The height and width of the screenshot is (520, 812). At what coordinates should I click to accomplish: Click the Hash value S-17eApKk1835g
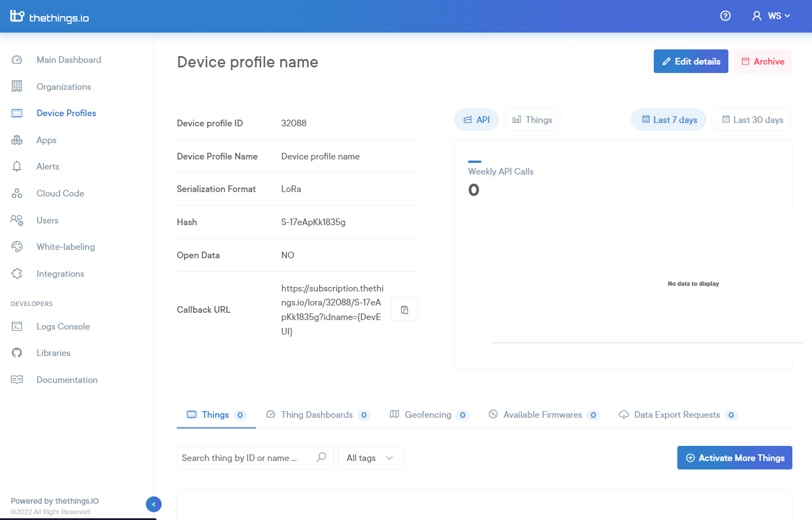(313, 222)
